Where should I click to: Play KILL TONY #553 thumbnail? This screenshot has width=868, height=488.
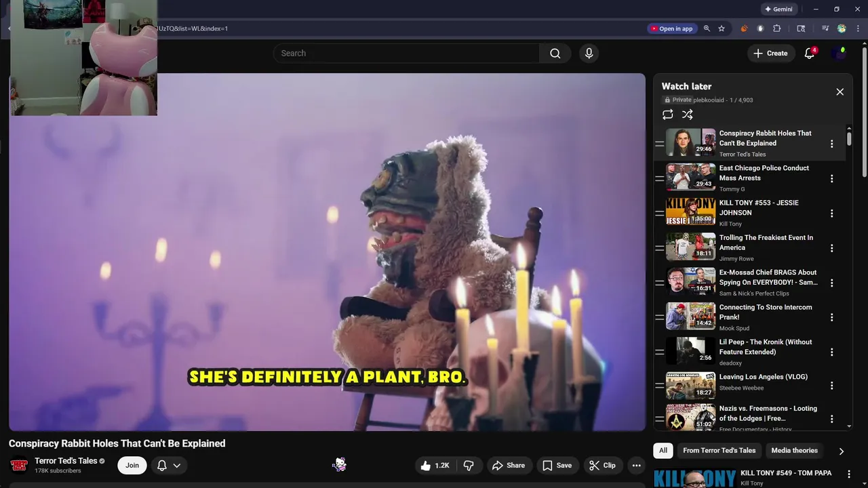point(690,211)
